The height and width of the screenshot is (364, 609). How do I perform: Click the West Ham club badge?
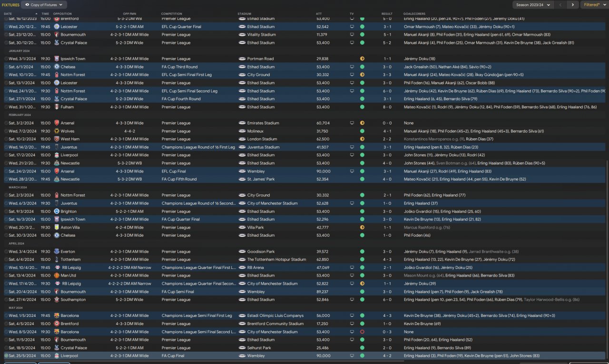(57, 139)
